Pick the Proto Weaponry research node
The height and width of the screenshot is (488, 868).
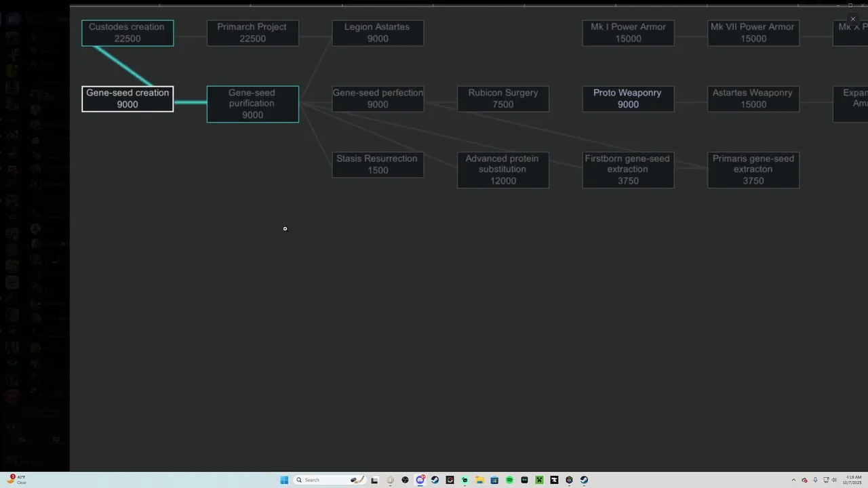coord(628,99)
